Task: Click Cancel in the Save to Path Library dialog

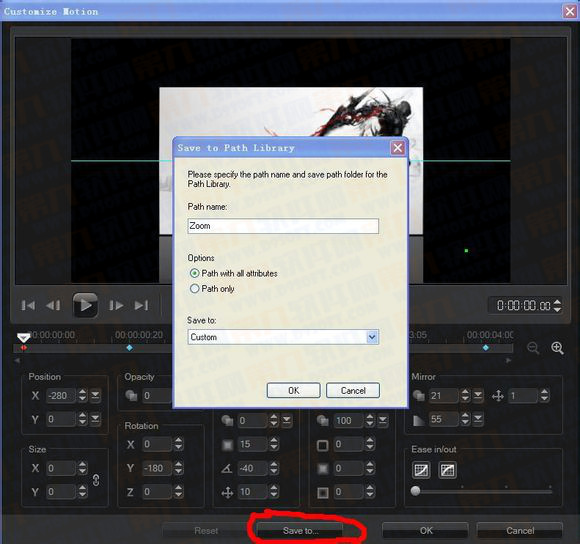Action: (353, 391)
